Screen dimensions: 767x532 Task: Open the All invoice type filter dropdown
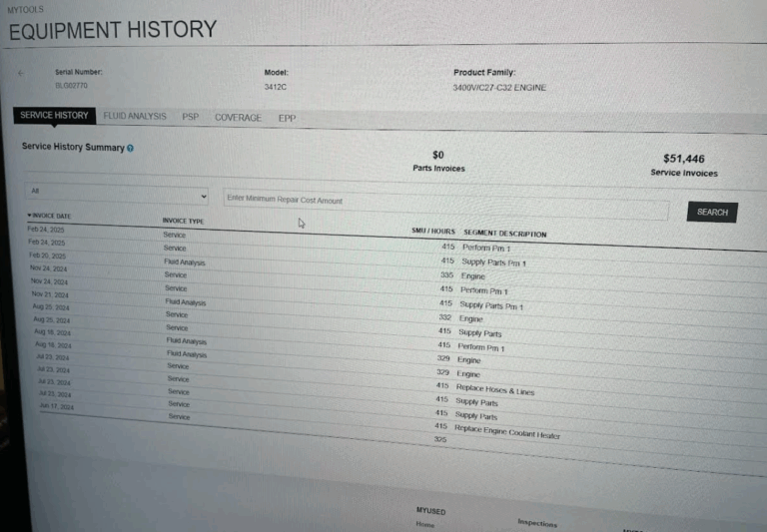[x=118, y=196]
